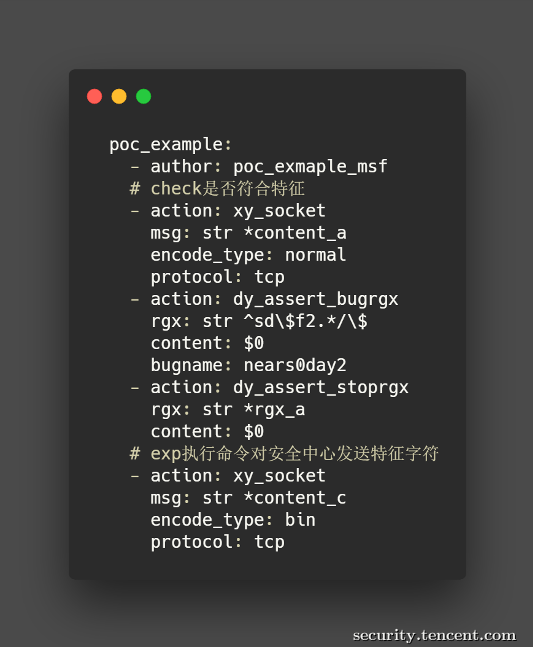Click the red close window dot

click(x=94, y=97)
